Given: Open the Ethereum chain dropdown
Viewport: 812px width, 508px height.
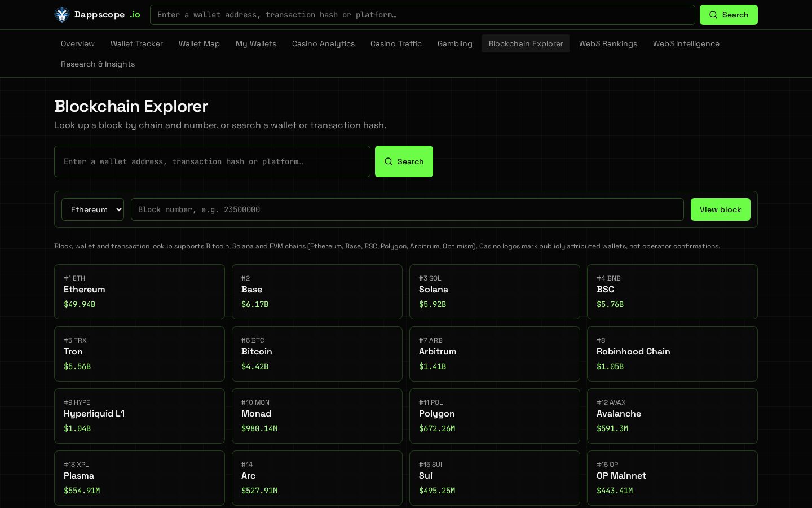Looking at the screenshot, I should click(x=92, y=209).
